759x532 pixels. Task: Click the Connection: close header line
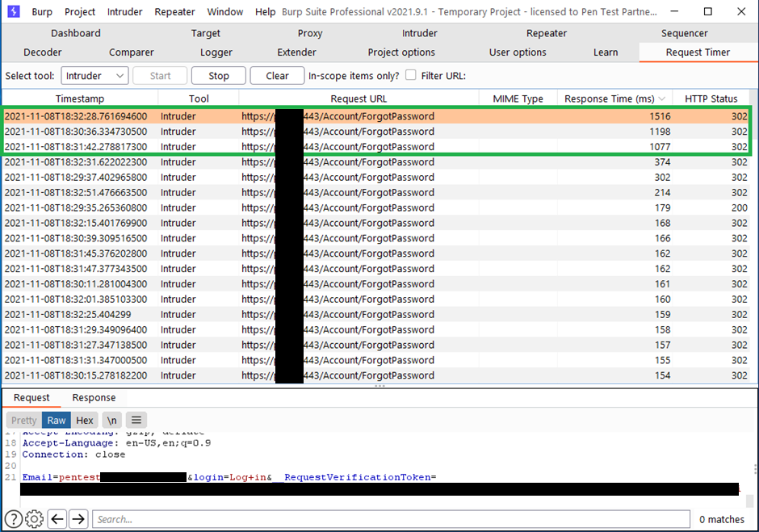click(73, 455)
